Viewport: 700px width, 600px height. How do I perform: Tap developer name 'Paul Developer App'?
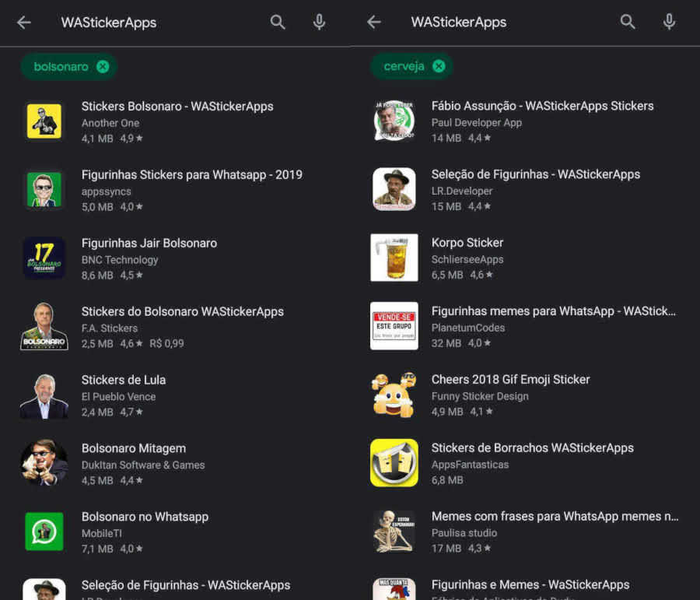[x=476, y=122]
